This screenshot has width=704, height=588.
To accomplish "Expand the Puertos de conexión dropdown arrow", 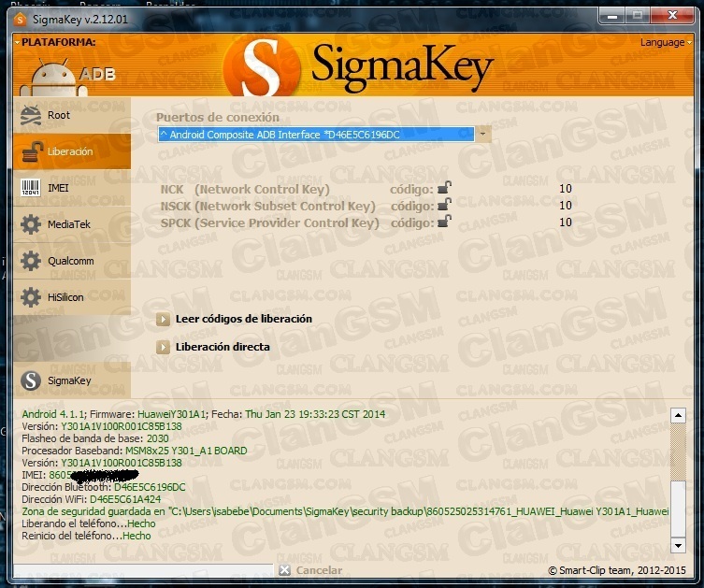I will (482, 135).
